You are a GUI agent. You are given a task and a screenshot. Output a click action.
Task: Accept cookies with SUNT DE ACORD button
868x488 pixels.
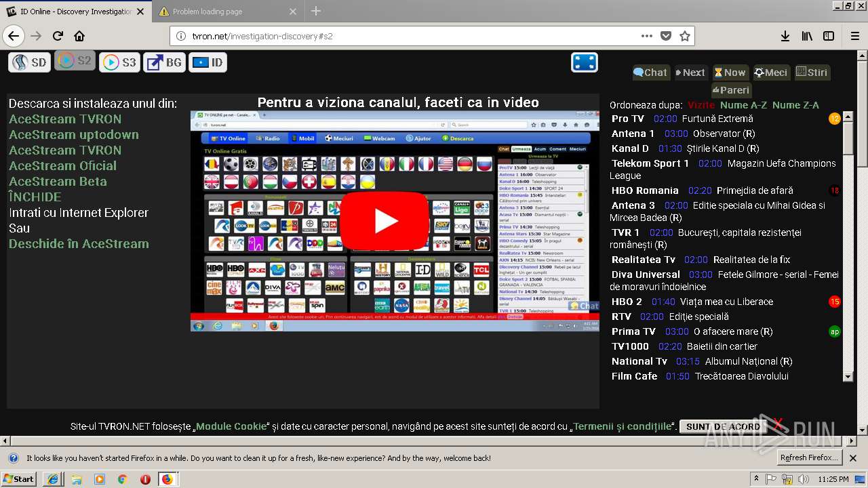pos(723,426)
